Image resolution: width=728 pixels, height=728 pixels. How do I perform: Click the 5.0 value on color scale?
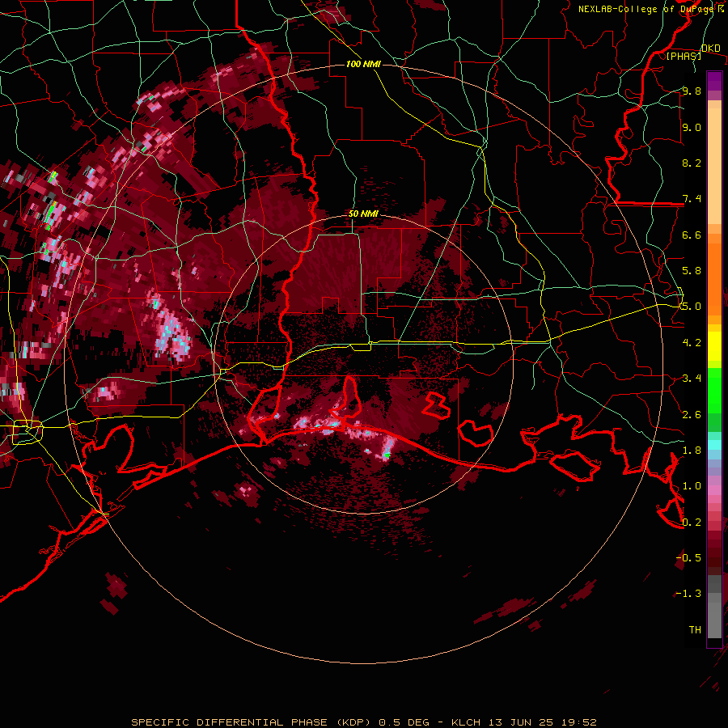click(x=692, y=307)
